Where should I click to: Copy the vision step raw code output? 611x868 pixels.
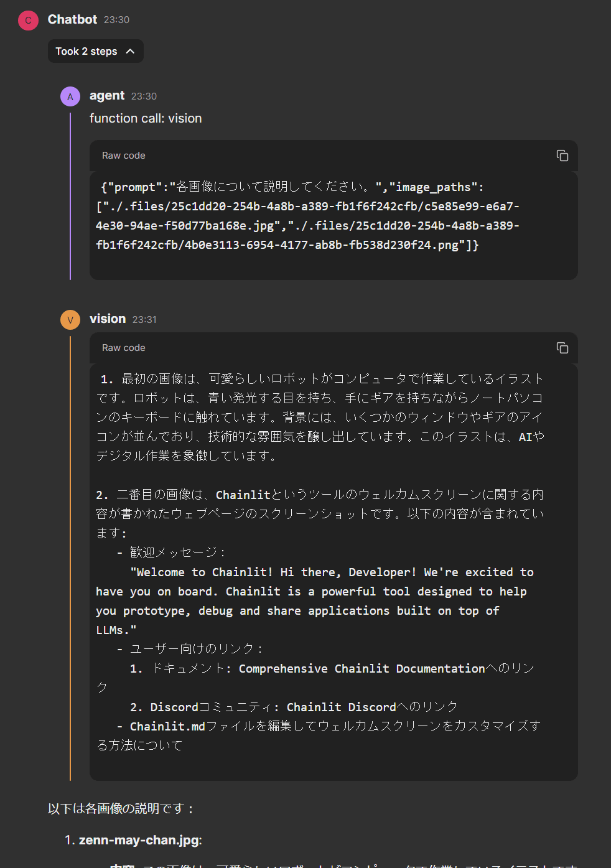(x=562, y=348)
